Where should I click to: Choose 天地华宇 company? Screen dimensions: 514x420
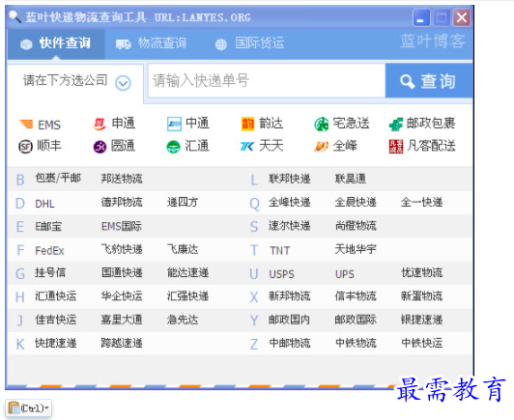pyautogui.click(x=356, y=250)
